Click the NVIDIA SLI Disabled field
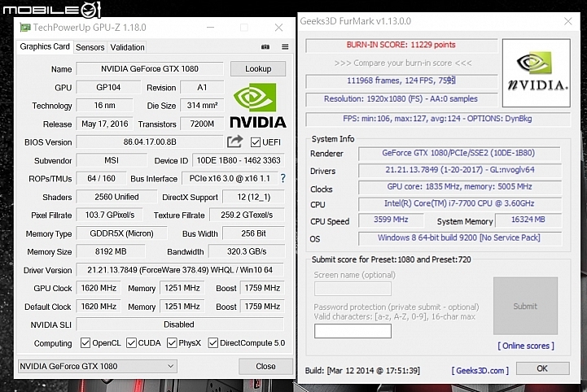The width and height of the screenshot is (587, 392). (x=180, y=324)
